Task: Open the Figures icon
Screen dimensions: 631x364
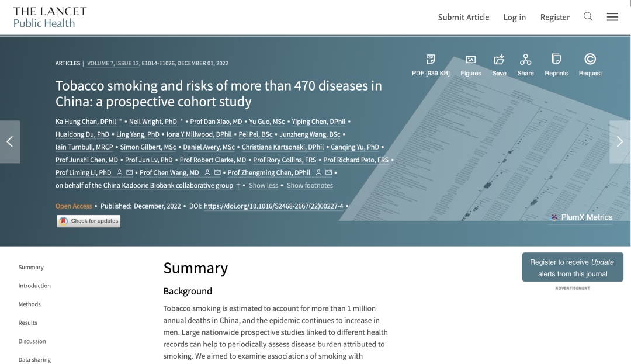Action: 471,60
